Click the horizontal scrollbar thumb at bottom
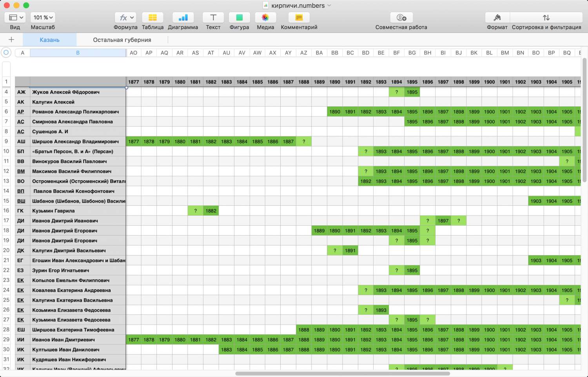Image resolution: width=588 pixels, height=377 pixels. click(343, 373)
